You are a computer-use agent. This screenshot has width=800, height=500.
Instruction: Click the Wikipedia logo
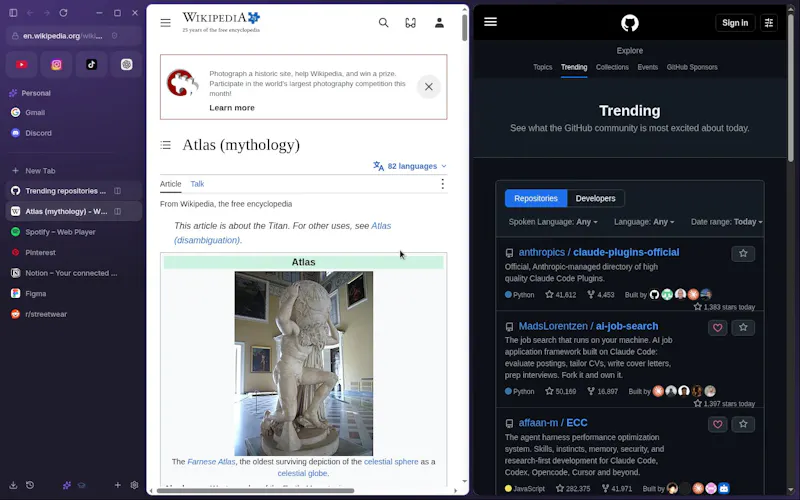tap(221, 22)
